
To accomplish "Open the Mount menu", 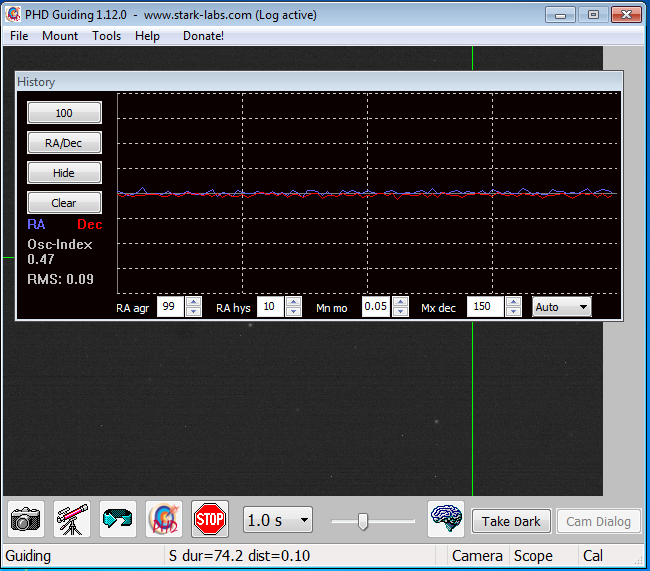I will click(x=60, y=36).
